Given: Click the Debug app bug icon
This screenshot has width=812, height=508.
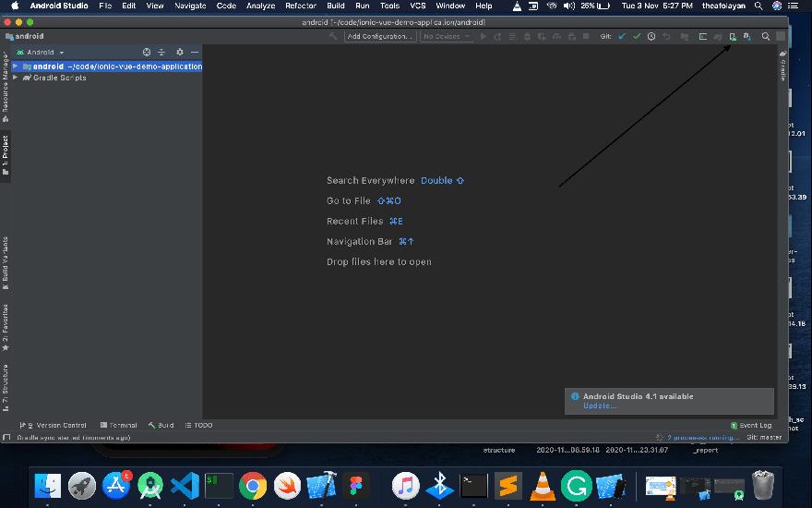Looking at the screenshot, I should pos(527,36).
